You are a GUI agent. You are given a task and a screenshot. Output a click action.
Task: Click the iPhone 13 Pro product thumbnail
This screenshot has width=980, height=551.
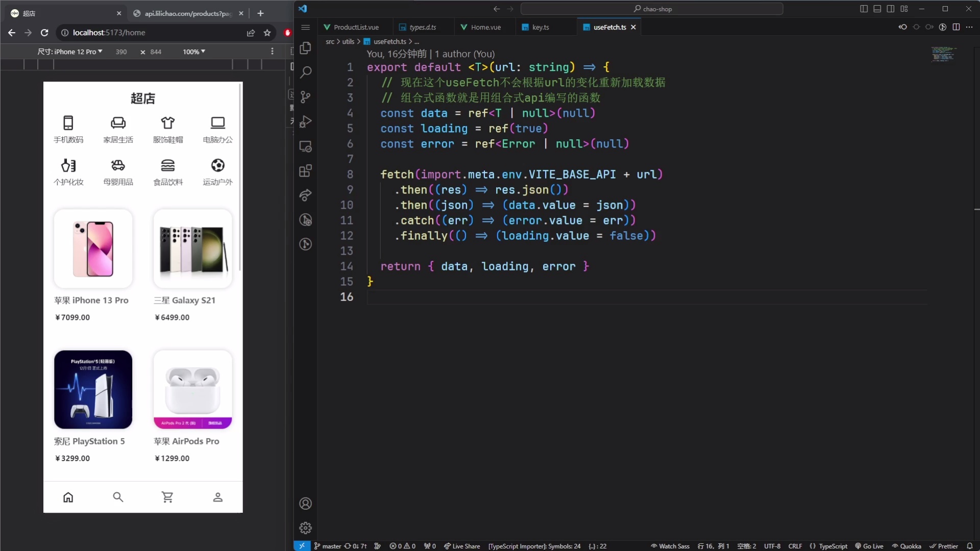[x=93, y=248]
